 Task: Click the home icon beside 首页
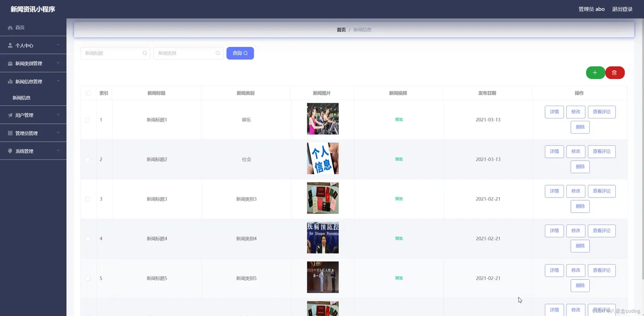click(10, 28)
